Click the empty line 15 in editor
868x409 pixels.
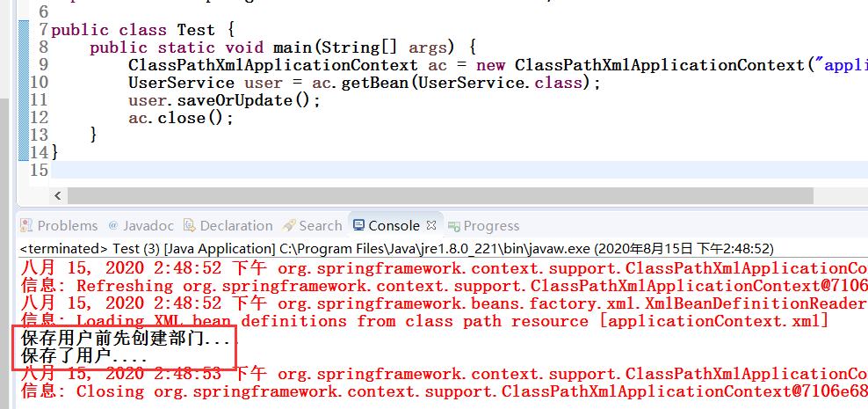(459, 170)
